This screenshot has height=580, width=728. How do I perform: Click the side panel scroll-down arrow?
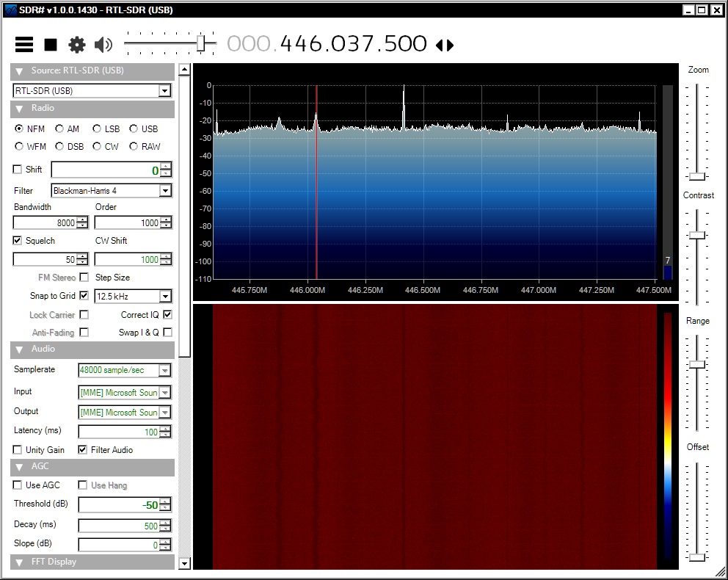[184, 564]
